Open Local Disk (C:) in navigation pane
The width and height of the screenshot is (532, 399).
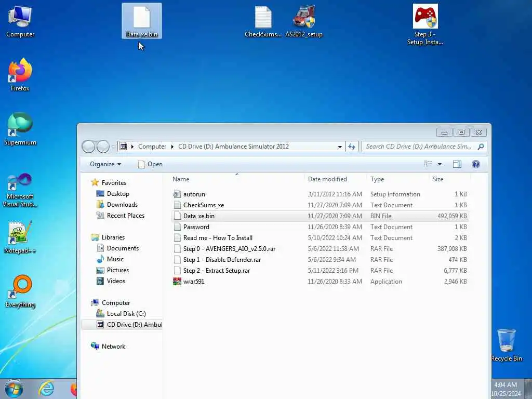[126, 313]
